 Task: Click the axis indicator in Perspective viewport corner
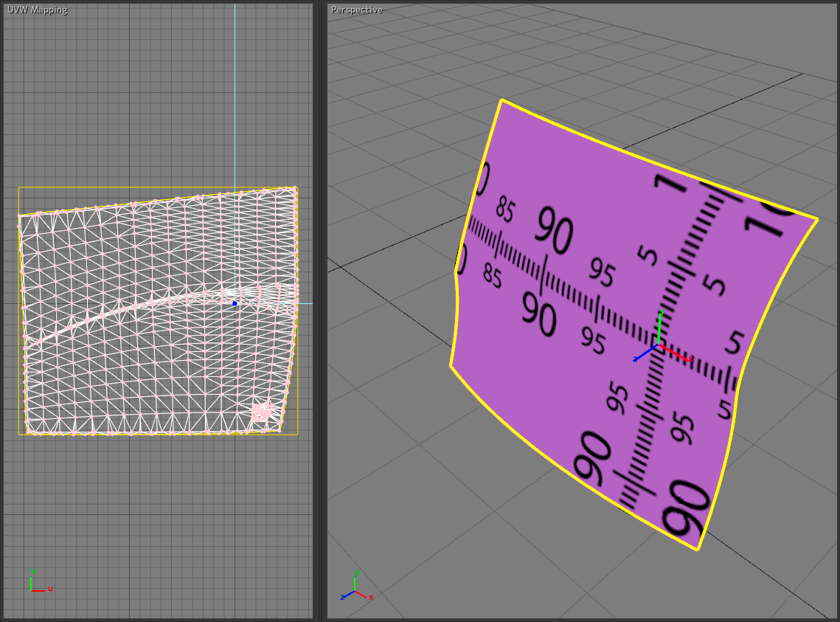coord(355,587)
